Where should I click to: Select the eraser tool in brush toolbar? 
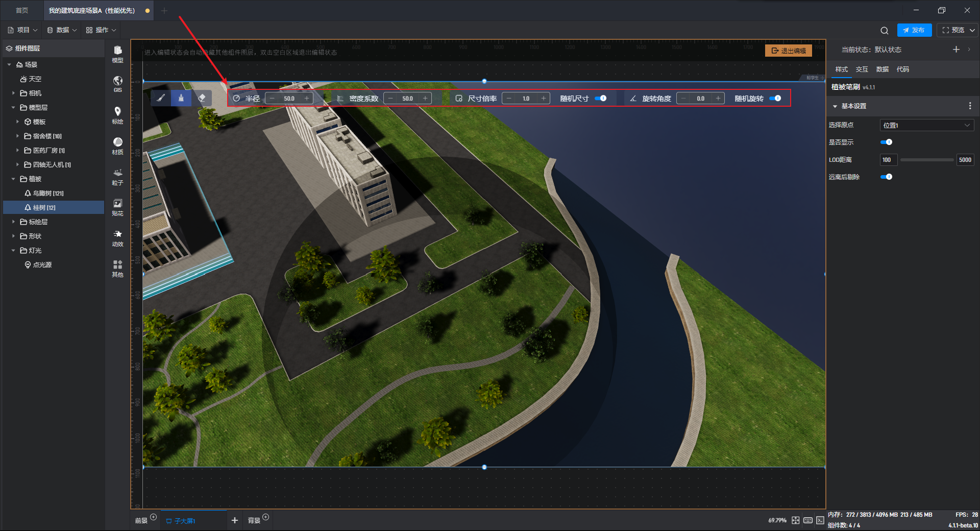pos(202,98)
